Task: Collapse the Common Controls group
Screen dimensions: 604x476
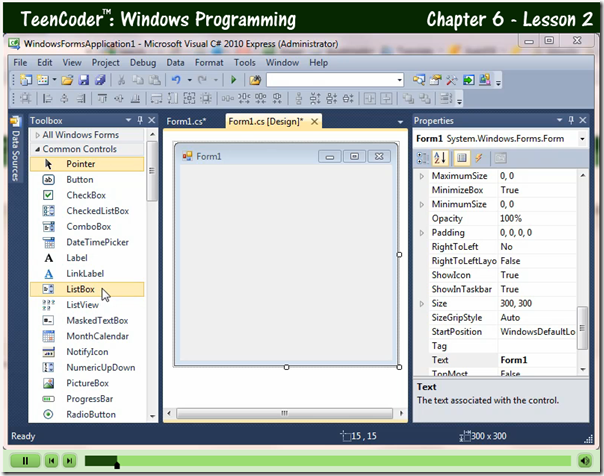Action: tap(37, 149)
